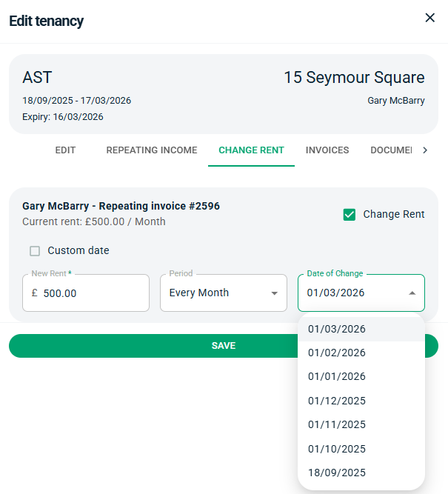
Task: Go to the Invoices tab
Action: pyautogui.click(x=327, y=150)
